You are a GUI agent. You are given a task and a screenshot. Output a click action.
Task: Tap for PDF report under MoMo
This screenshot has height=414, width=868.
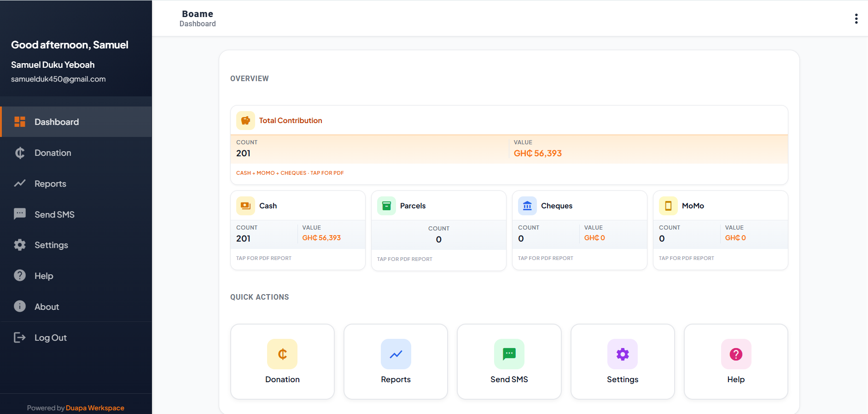[687, 258]
